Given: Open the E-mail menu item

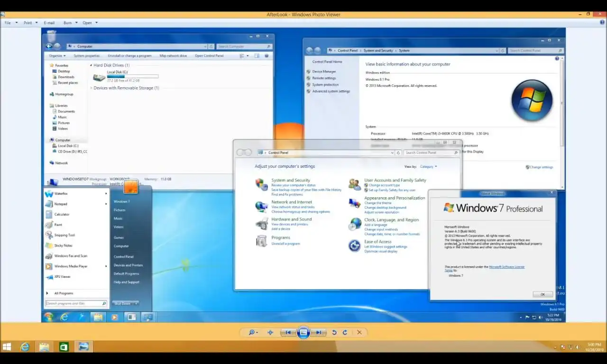Looking at the screenshot, I should point(49,23).
